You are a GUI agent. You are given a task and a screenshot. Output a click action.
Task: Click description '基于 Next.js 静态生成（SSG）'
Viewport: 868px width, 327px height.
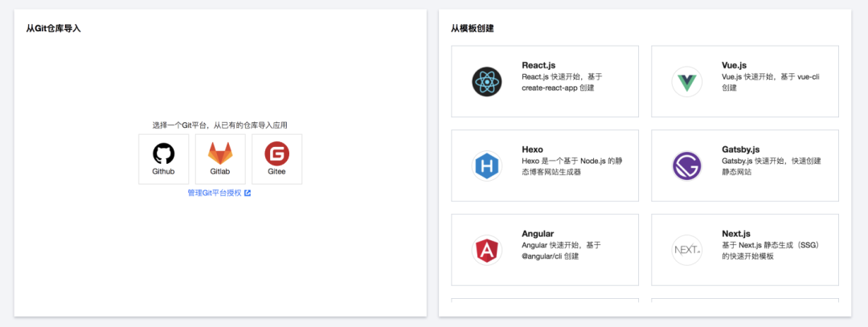771,245
